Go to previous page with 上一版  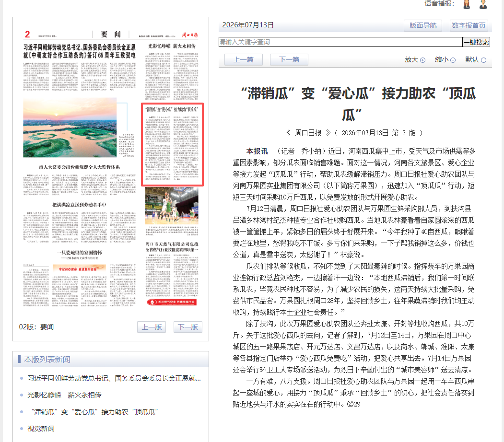(x=152, y=327)
